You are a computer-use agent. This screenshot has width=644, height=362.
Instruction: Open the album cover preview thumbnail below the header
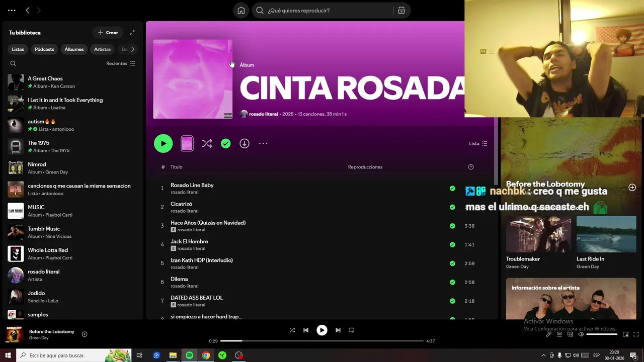(187, 143)
